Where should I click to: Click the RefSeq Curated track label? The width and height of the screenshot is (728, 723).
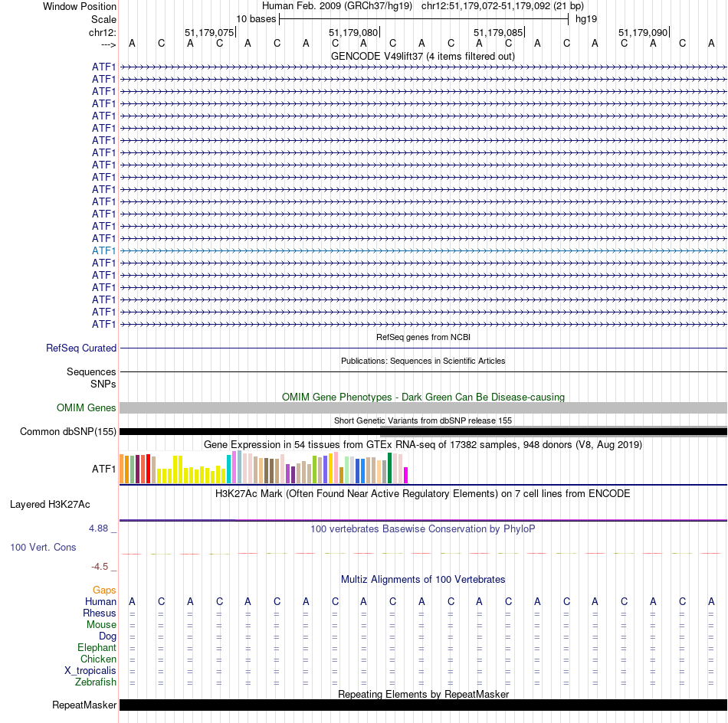[80, 348]
